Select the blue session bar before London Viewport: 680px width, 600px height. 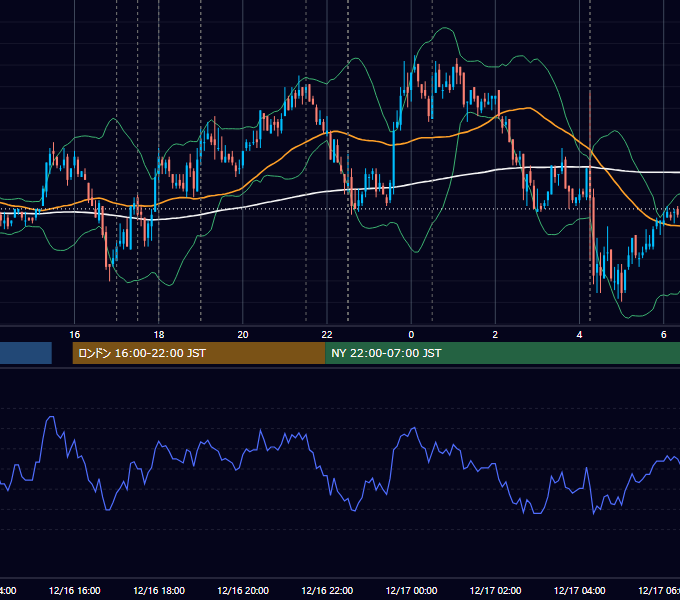[26, 353]
